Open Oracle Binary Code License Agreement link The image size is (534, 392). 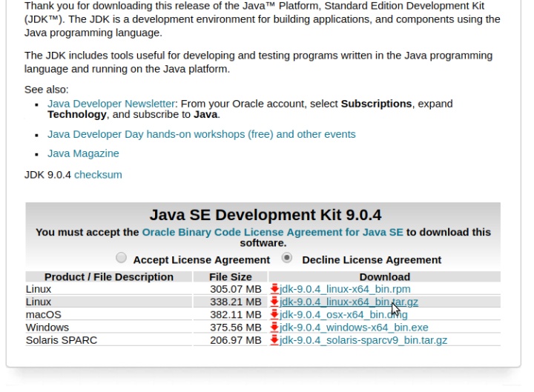(x=272, y=232)
